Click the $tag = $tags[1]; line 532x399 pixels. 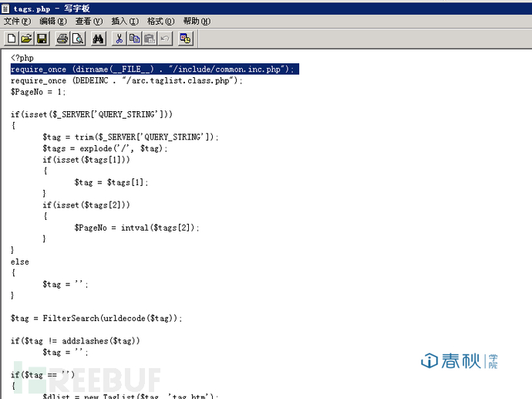pos(111,182)
